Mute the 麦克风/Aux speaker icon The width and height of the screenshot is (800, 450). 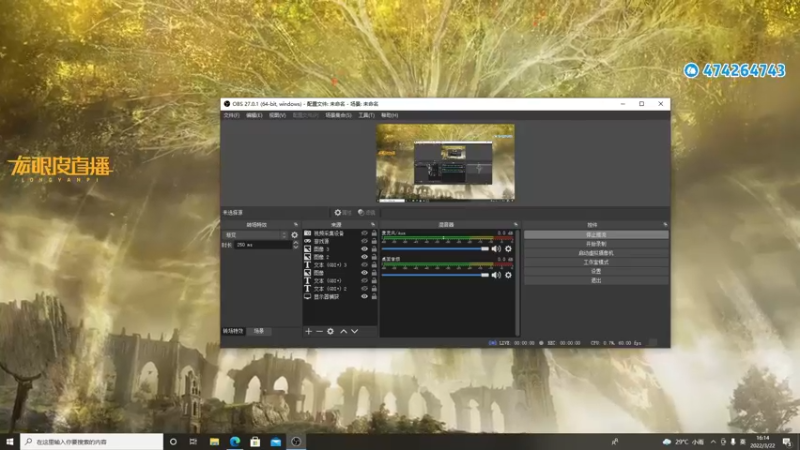(x=496, y=249)
